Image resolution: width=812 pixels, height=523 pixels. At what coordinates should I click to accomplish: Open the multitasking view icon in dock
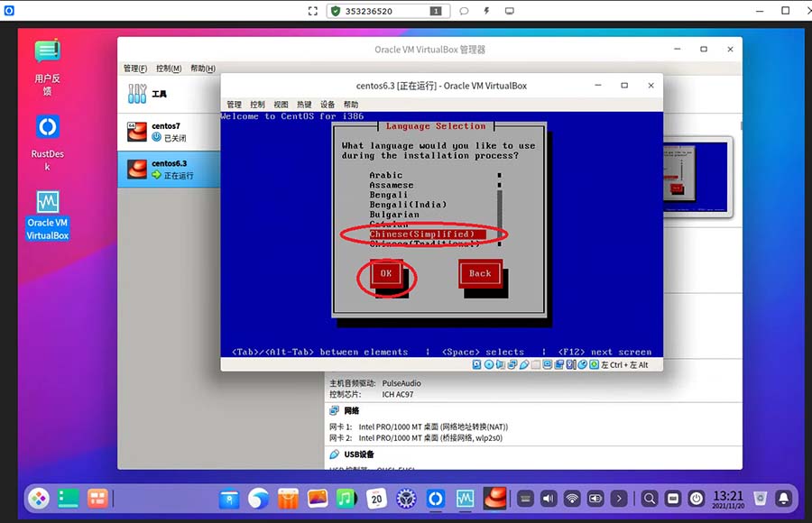click(x=97, y=499)
